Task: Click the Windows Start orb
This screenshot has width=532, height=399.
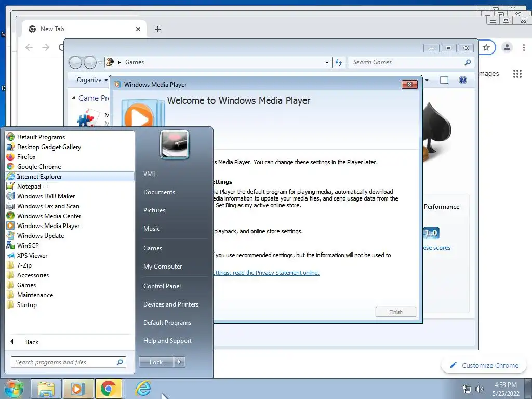Action: pyautogui.click(x=14, y=389)
